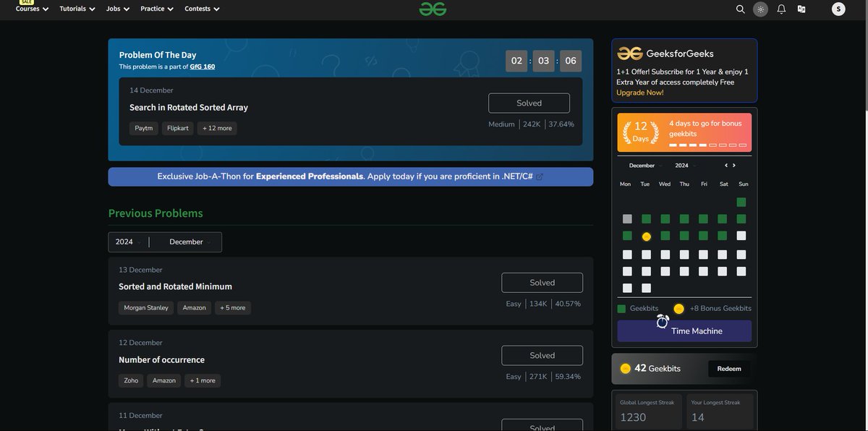The height and width of the screenshot is (431, 868).
Task: Open the 2024 year dropdown under Previous Problems
Action: pos(128,242)
